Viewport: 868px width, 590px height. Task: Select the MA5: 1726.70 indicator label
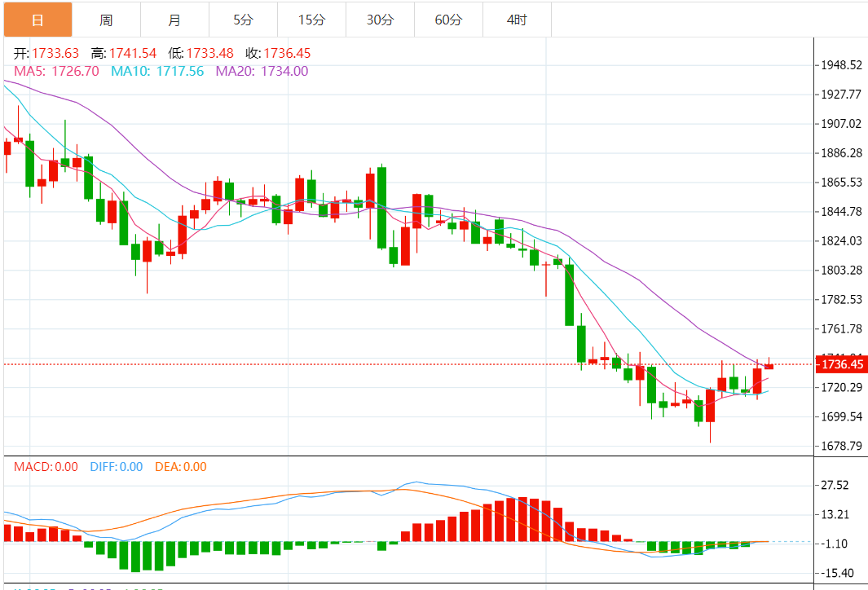click(56, 71)
